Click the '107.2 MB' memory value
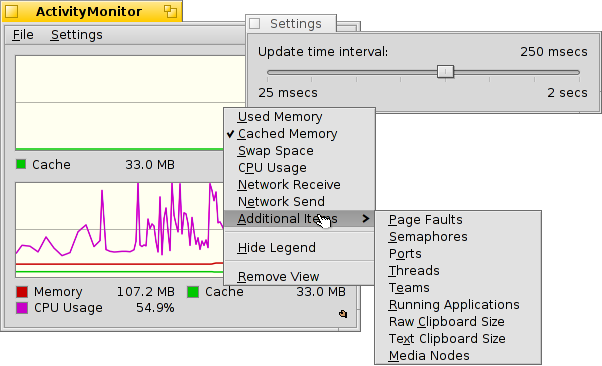The width and height of the screenshot is (602, 366). pos(146,292)
